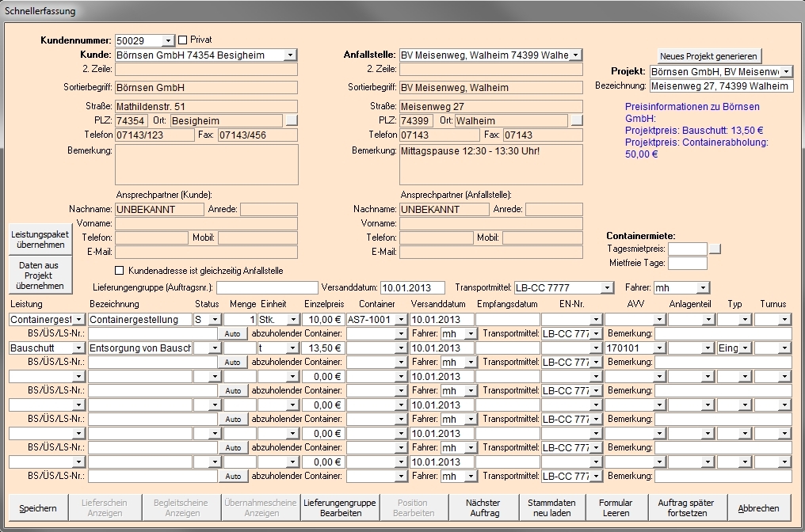Click Leistungspaket übernehmen
Image resolution: width=805 pixels, height=532 pixels.
point(37,240)
